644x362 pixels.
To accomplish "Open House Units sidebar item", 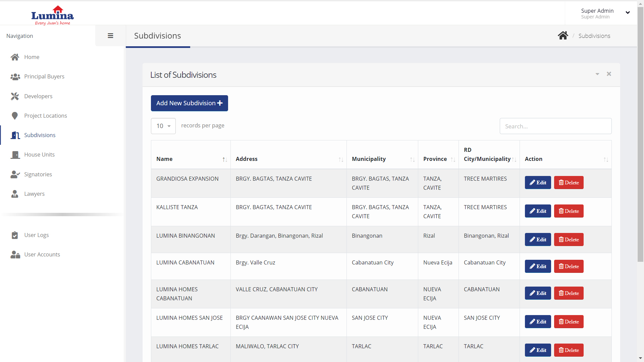I will 39,155.
